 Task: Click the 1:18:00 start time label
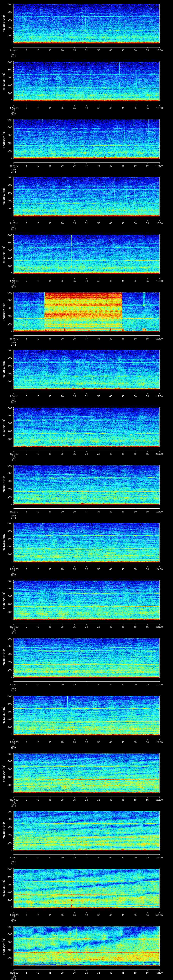point(14,281)
